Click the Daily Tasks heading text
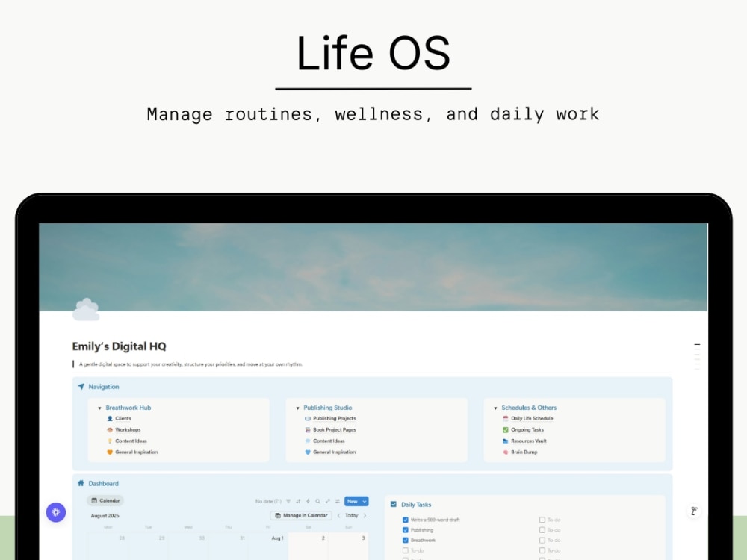The height and width of the screenshot is (560, 747). [416, 505]
